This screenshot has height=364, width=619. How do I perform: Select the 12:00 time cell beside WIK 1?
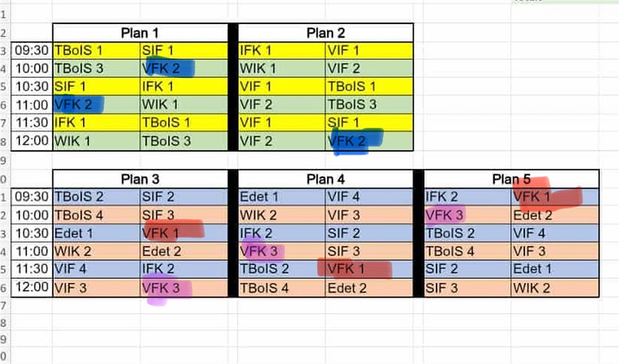32,141
